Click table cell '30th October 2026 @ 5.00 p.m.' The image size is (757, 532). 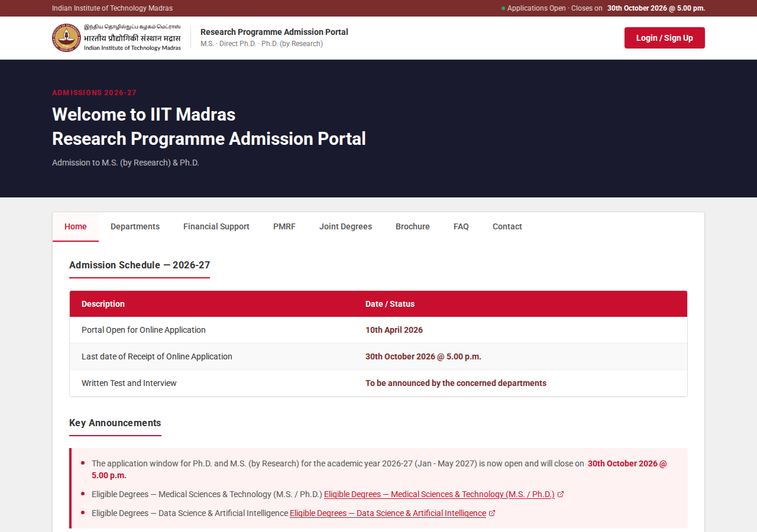point(423,356)
